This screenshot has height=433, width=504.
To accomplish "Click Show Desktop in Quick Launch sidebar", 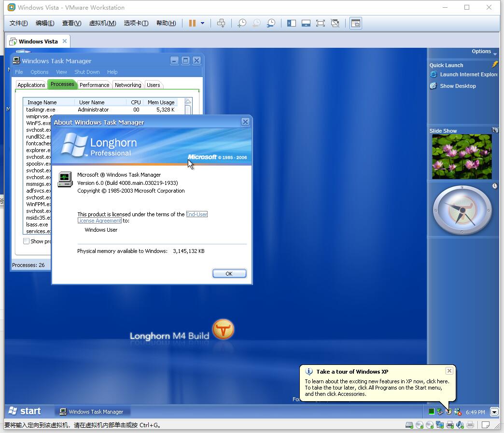I will pyautogui.click(x=458, y=86).
